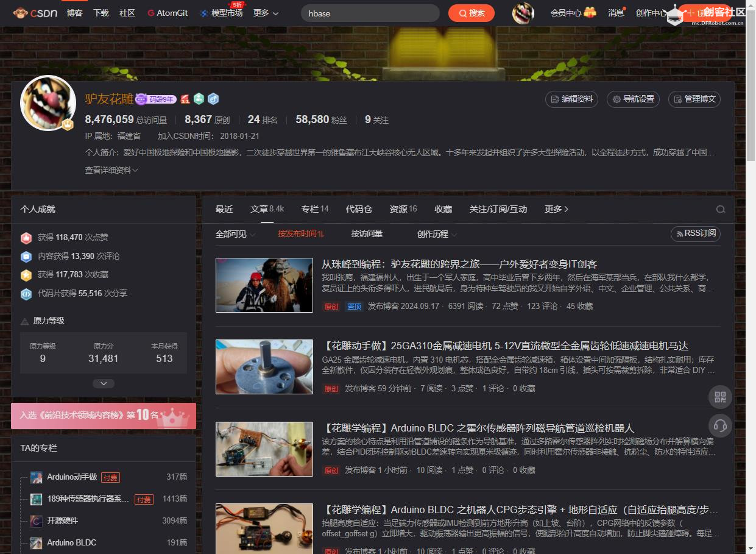Click the 189种传感器 column icon
This screenshot has height=554, width=756.
tap(37, 499)
